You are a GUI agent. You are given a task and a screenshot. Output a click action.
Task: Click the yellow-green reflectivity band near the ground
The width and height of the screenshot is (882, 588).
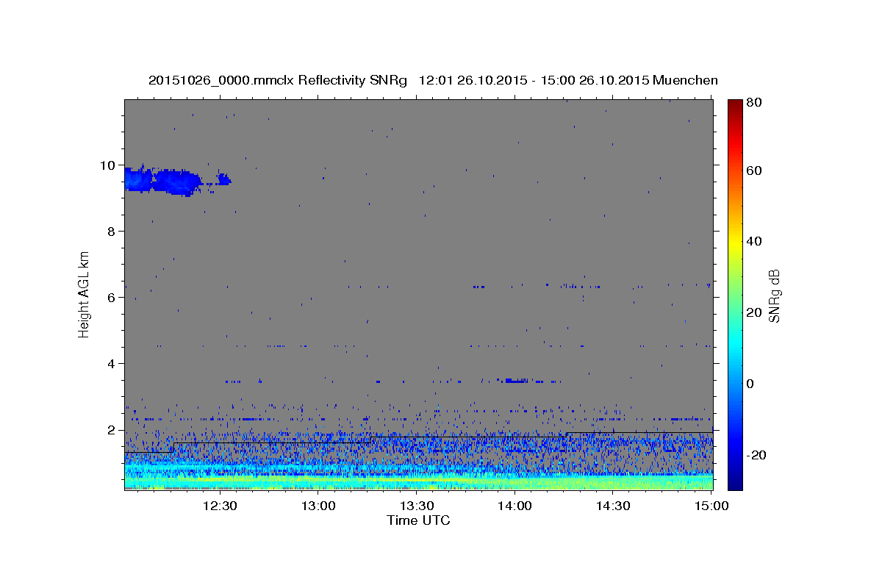[x=418, y=481]
